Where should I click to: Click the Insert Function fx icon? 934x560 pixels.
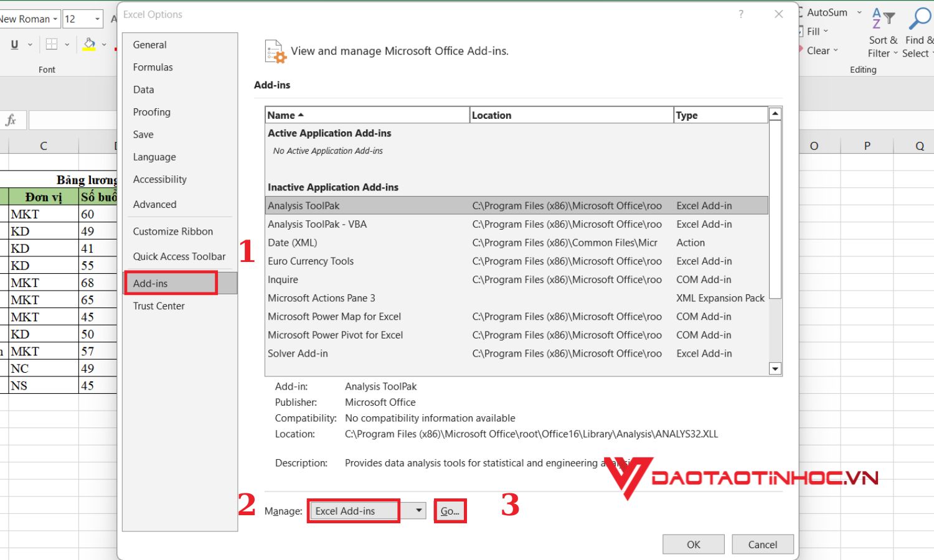click(11, 120)
